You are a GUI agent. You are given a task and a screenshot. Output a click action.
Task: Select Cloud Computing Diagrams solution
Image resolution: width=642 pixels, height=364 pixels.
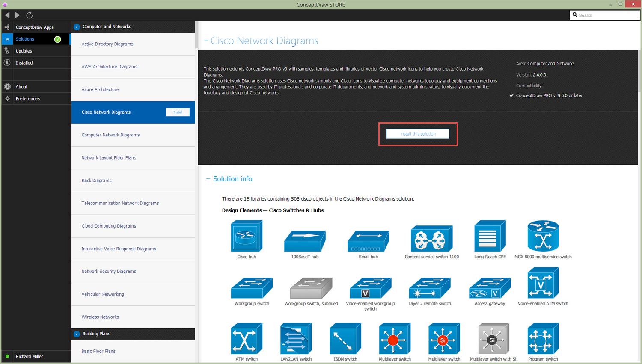pyautogui.click(x=133, y=226)
